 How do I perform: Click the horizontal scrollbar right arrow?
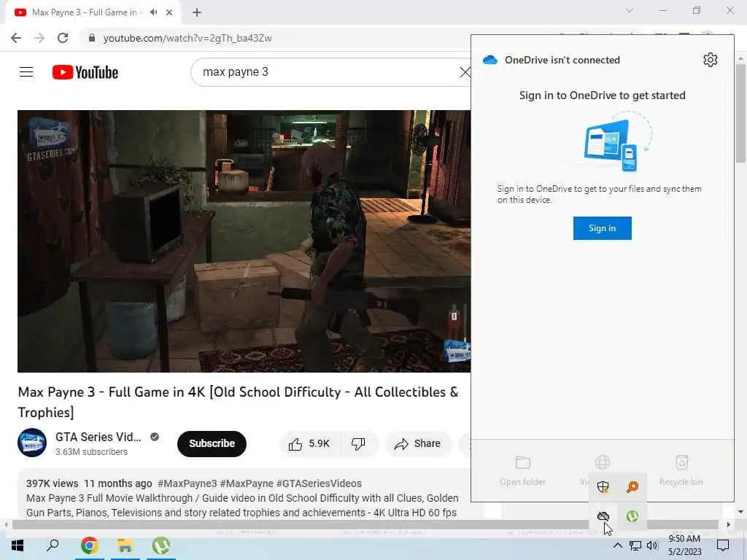coord(728,525)
